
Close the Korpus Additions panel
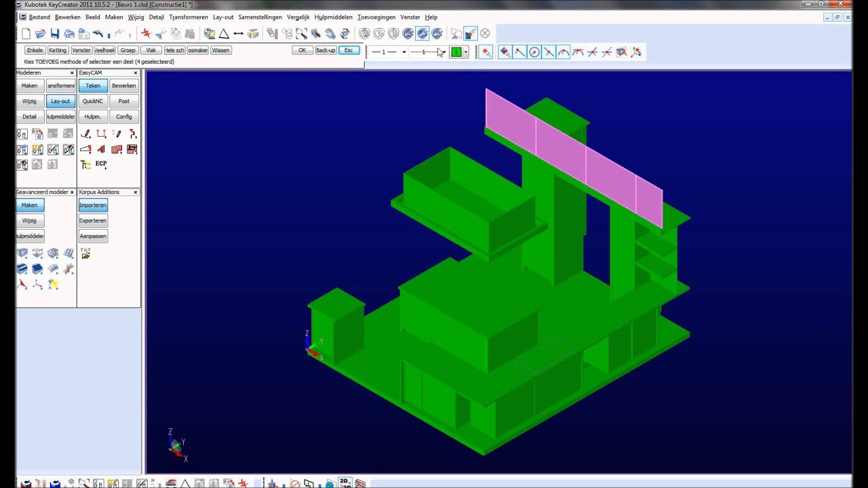tap(136, 192)
